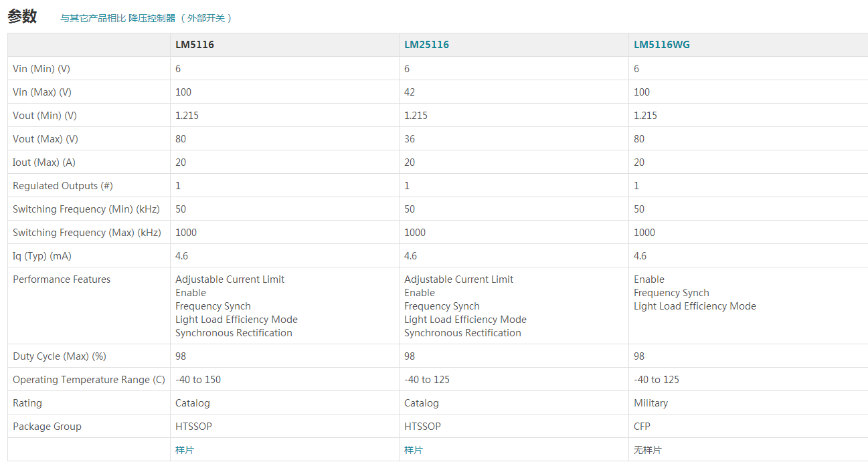Select the Performance Features row label
The image size is (868, 468).
(x=62, y=279)
